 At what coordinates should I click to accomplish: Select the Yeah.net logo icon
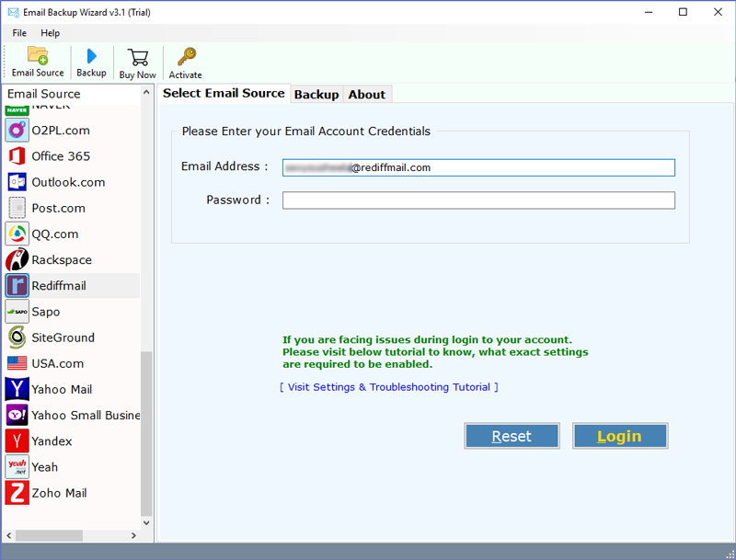coord(17,467)
